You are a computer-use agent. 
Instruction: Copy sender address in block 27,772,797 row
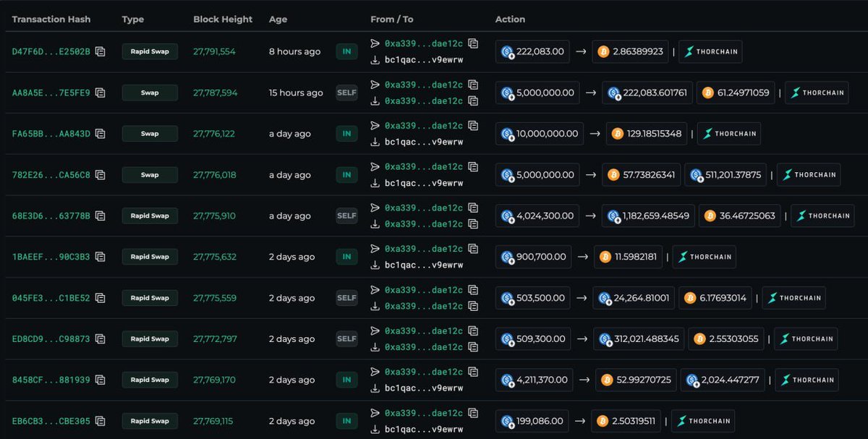473,331
